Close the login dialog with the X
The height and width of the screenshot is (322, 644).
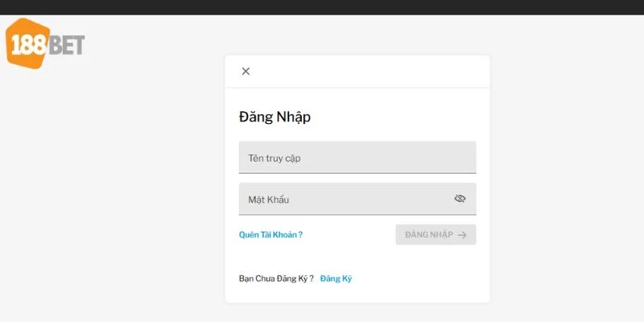(x=246, y=71)
